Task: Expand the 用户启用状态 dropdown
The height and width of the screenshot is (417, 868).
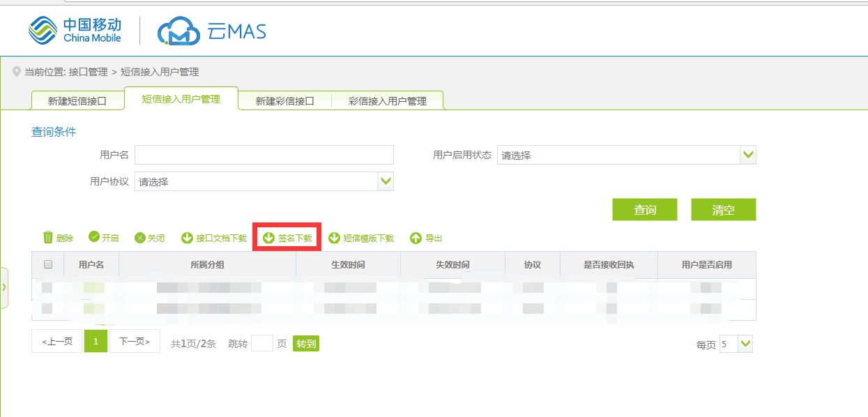Action: 748,155
